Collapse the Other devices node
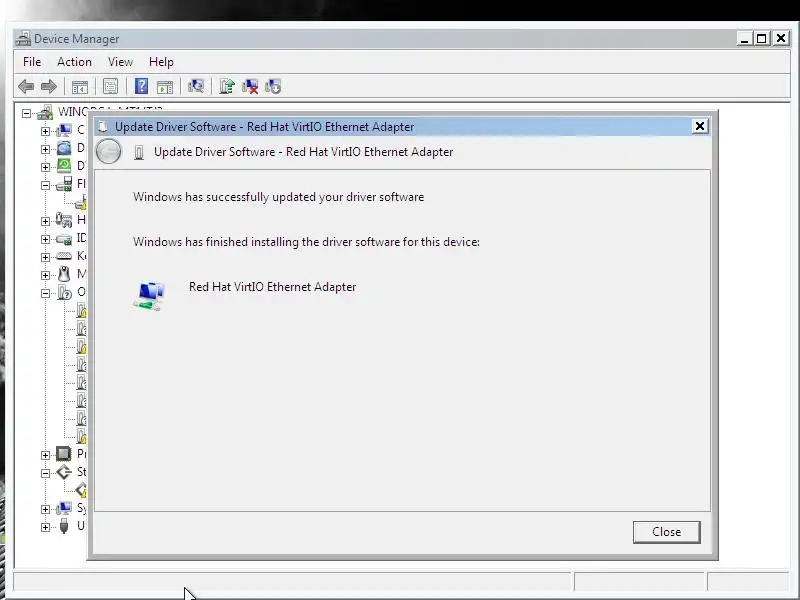800x600 pixels. 45,293
